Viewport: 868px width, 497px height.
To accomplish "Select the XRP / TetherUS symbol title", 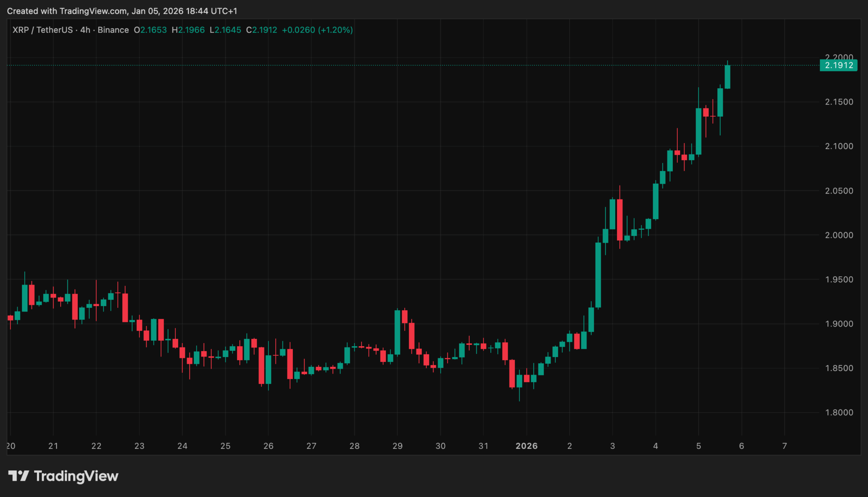I will coord(42,30).
